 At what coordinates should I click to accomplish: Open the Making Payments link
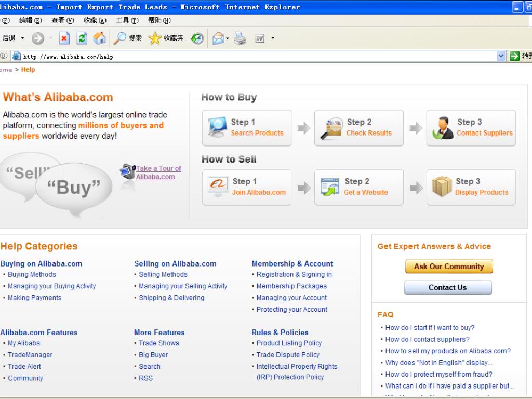pos(35,298)
